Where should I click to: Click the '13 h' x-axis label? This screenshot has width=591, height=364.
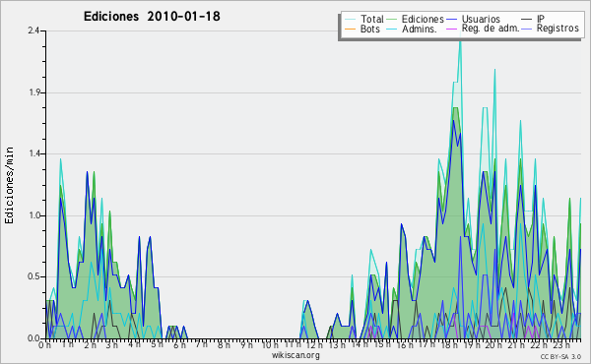coord(336,345)
